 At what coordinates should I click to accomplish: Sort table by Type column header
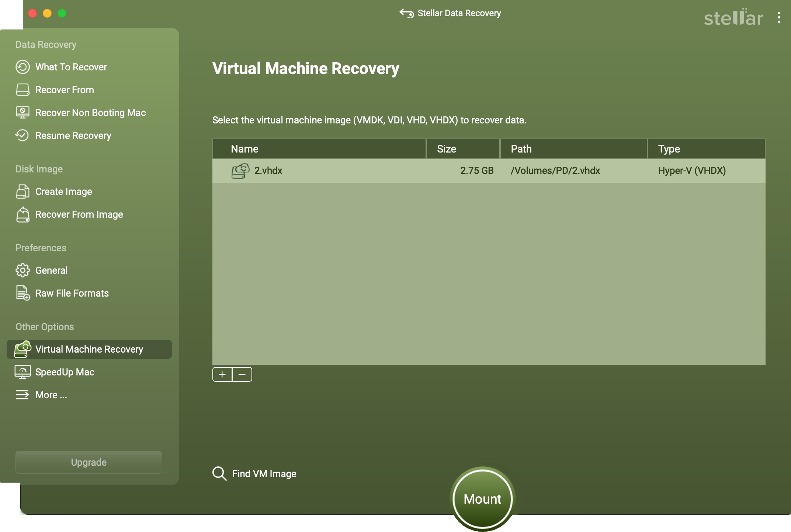tap(707, 149)
